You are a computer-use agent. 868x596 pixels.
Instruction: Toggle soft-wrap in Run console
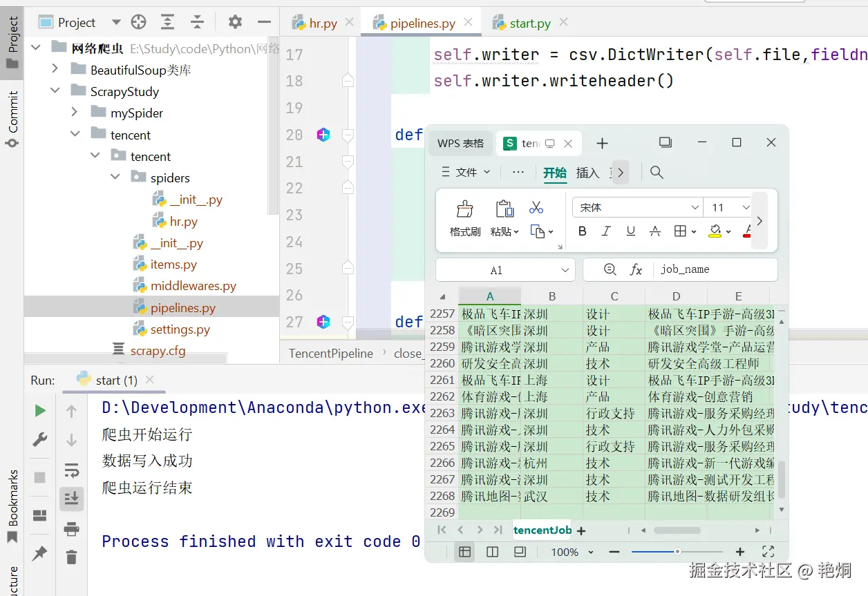point(71,470)
